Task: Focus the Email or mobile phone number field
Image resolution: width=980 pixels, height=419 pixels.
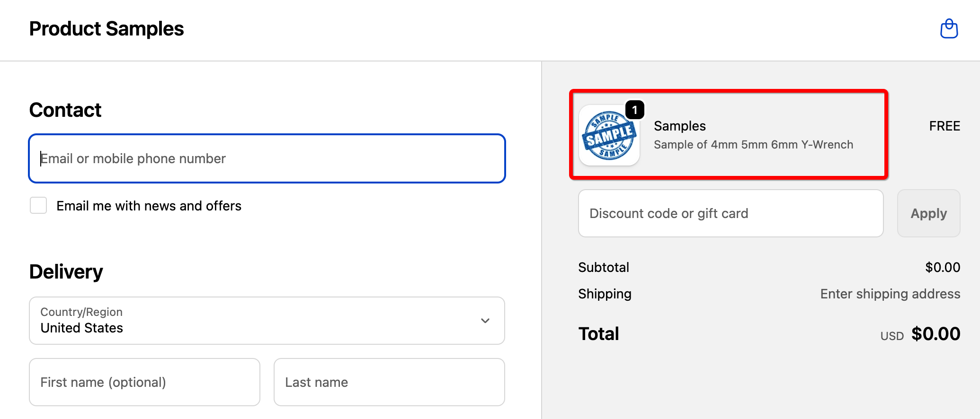Action: pos(267,158)
